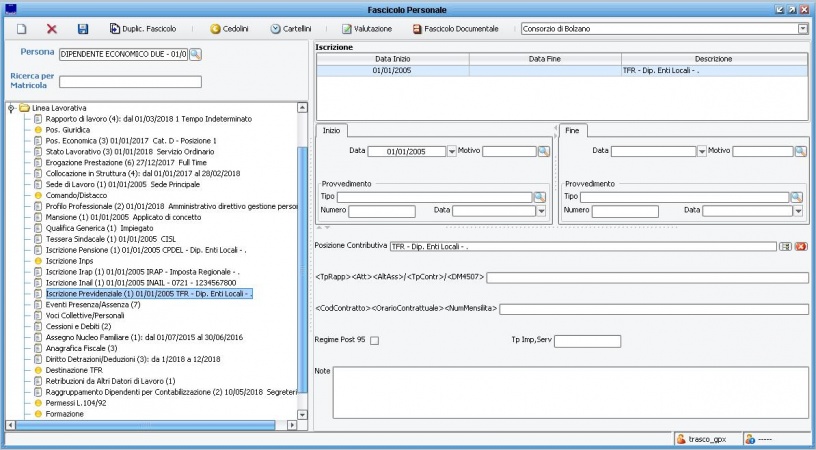
Task: Click the red X delete icon
Action: click(x=52, y=29)
